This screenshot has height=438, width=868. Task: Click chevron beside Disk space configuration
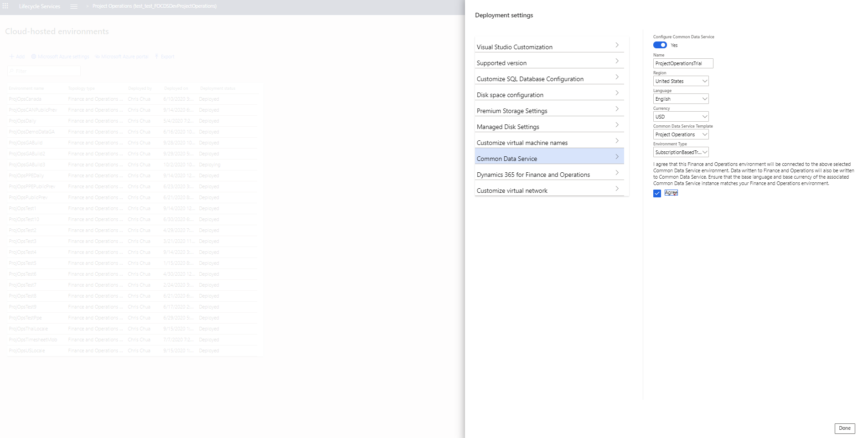pyautogui.click(x=617, y=93)
